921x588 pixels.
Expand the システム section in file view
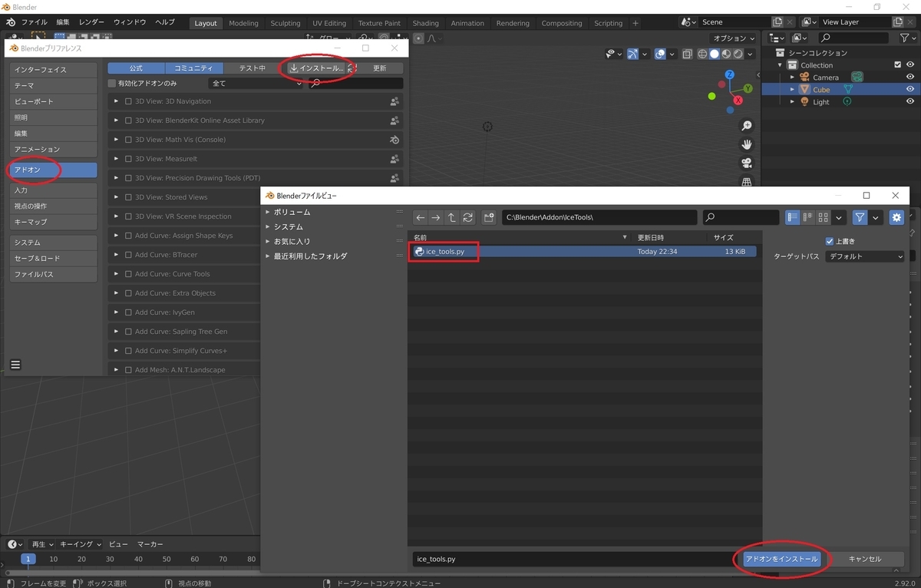268,226
